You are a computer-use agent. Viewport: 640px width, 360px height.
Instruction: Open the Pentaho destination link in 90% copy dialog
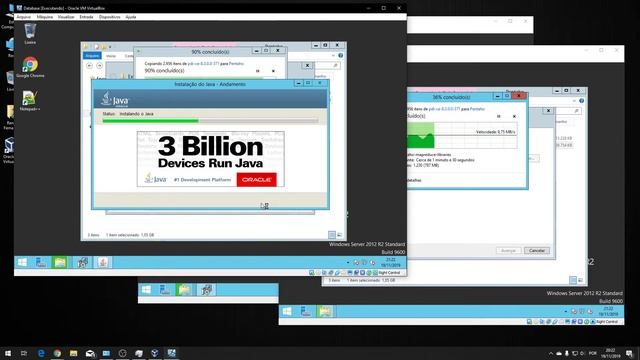(x=236, y=64)
